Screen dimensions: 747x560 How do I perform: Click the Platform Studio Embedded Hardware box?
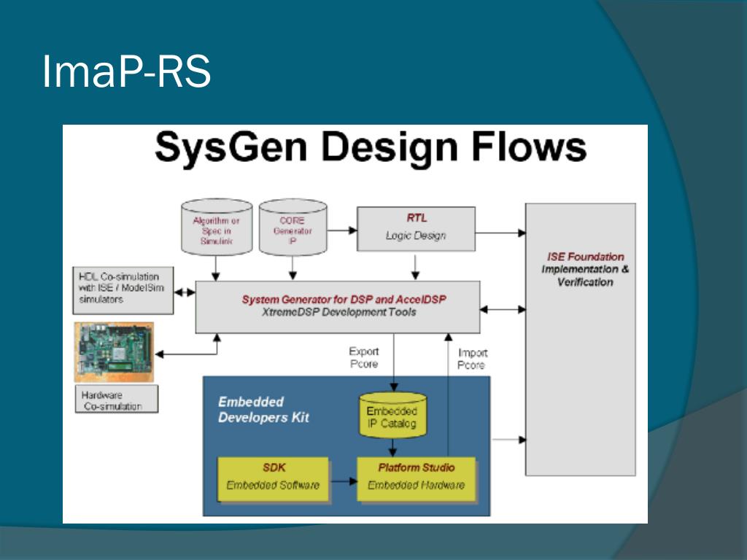(x=417, y=480)
